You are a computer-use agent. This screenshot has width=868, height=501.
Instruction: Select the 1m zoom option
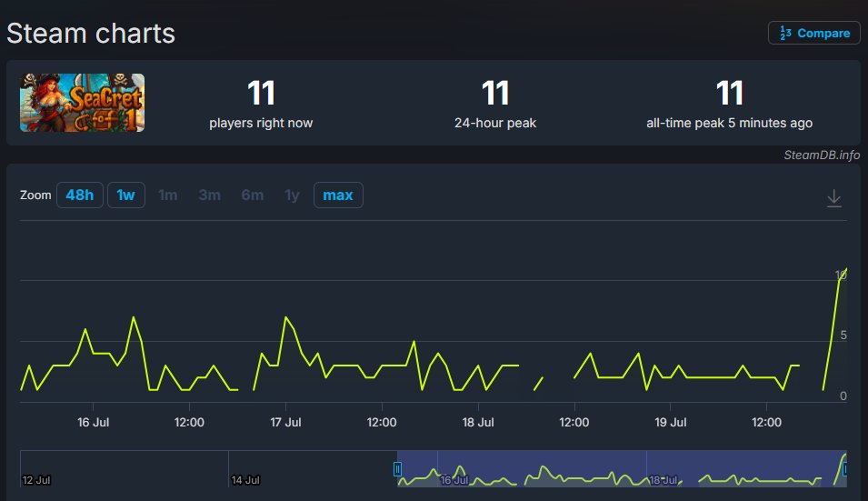[x=168, y=195]
